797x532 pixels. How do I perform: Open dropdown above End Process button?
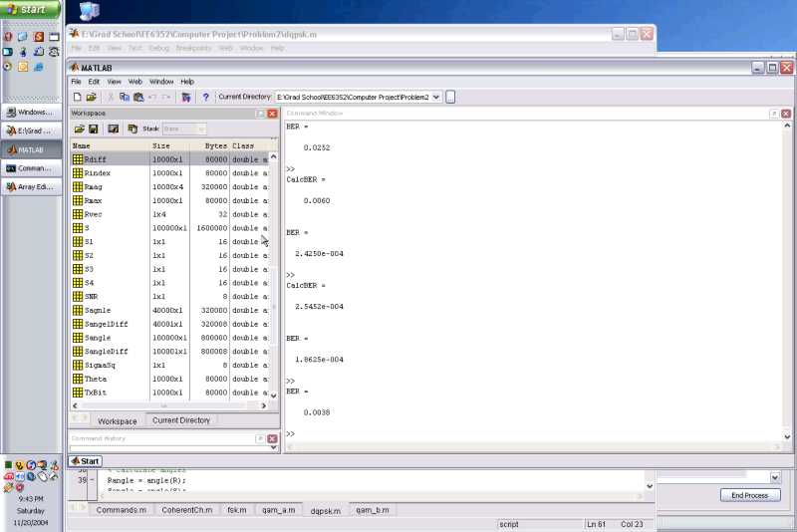pyautogui.click(x=775, y=477)
